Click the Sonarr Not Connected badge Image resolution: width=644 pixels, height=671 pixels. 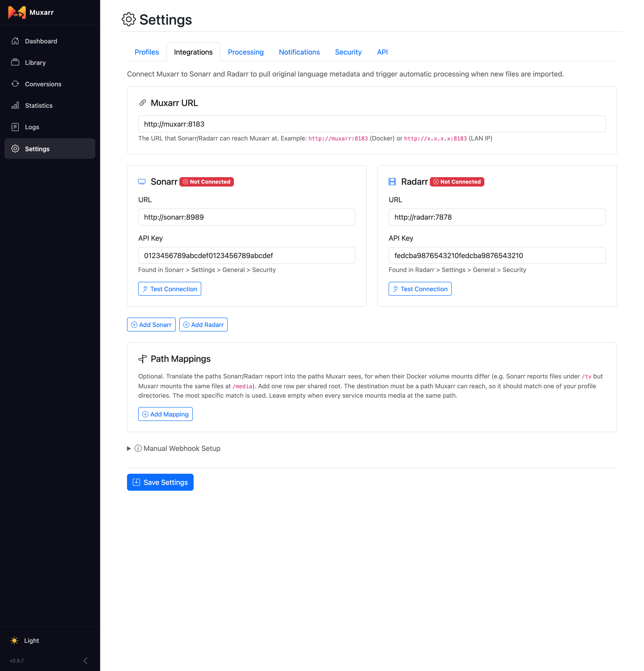click(207, 182)
